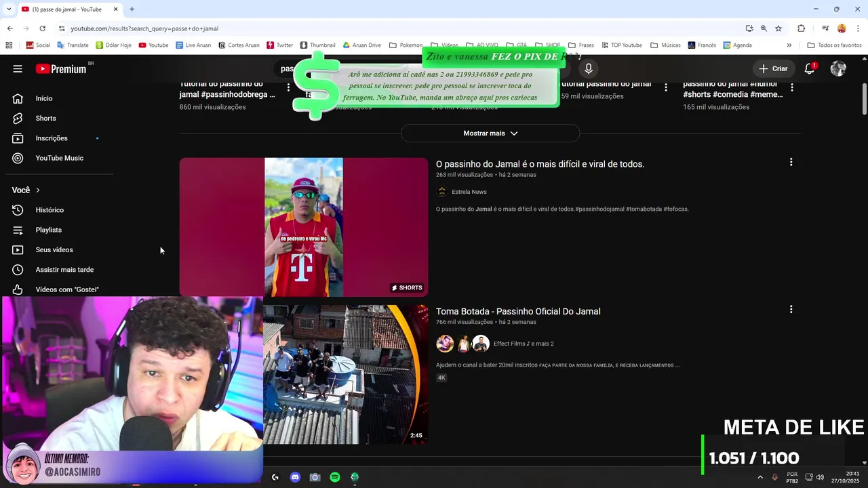Click the Vídeos com "Gostei" thumbs-up icon
Viewport: 868px width, 488px height.
coord(18,289)
